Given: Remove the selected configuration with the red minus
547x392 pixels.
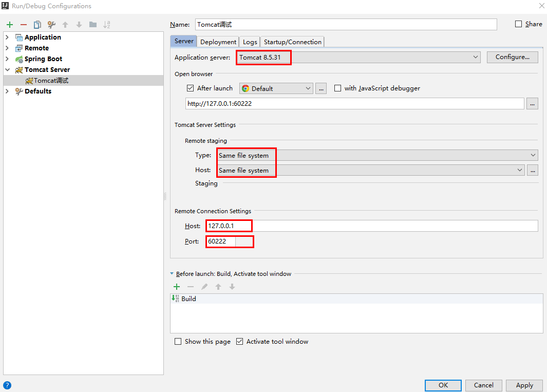Looking at the screenshot, I should point(24,25).
